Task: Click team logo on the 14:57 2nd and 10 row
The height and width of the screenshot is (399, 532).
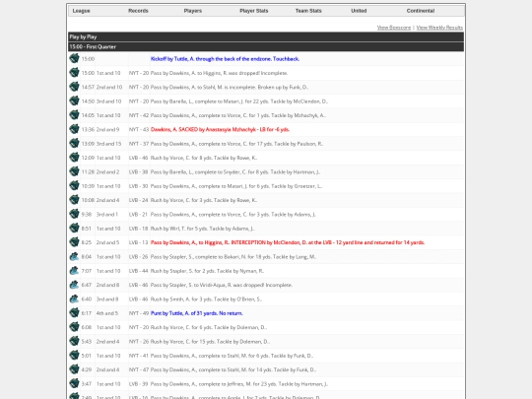Action: pos(74,87)
